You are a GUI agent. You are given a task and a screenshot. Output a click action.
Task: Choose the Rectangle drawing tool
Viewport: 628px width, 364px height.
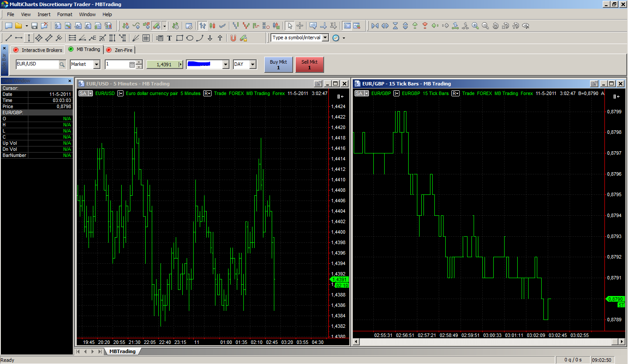click(x=179, y=38)
